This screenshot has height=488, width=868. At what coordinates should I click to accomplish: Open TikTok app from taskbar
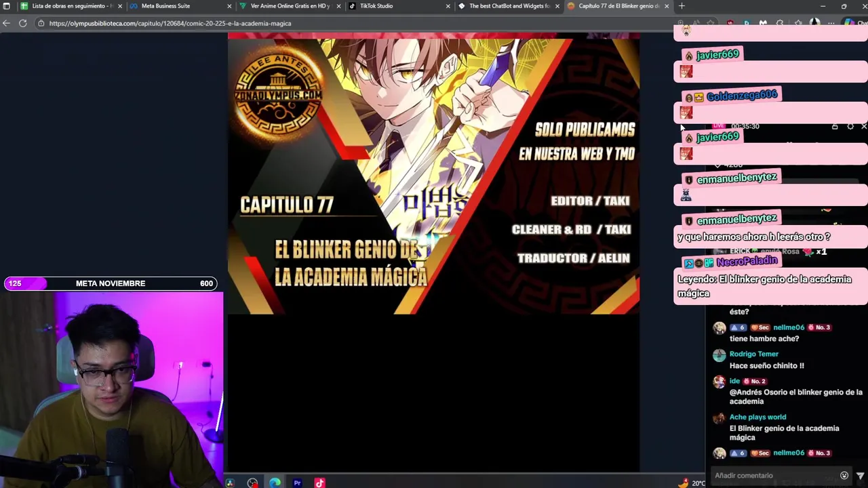point(319,483)
